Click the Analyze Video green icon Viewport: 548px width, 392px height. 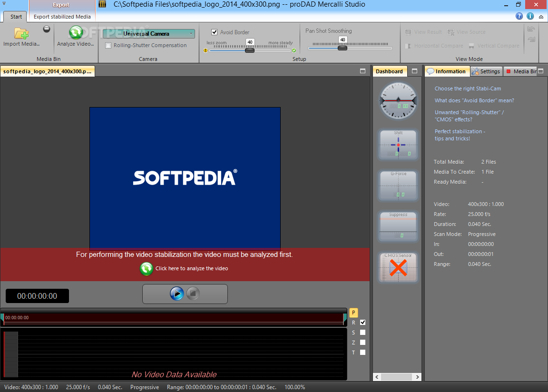point(76,32)
